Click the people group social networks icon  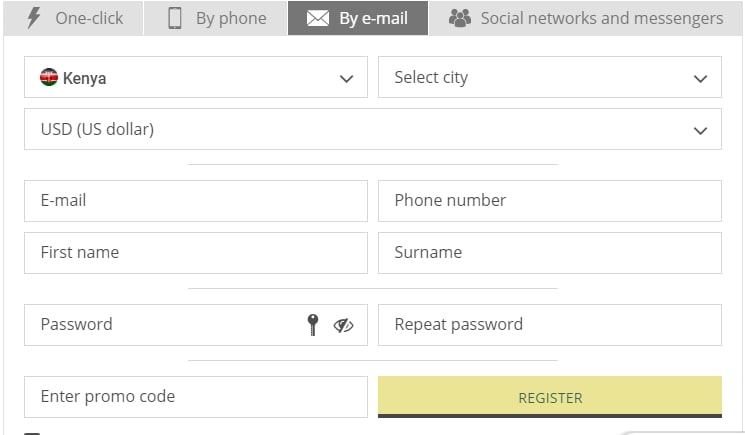[460, 18]
